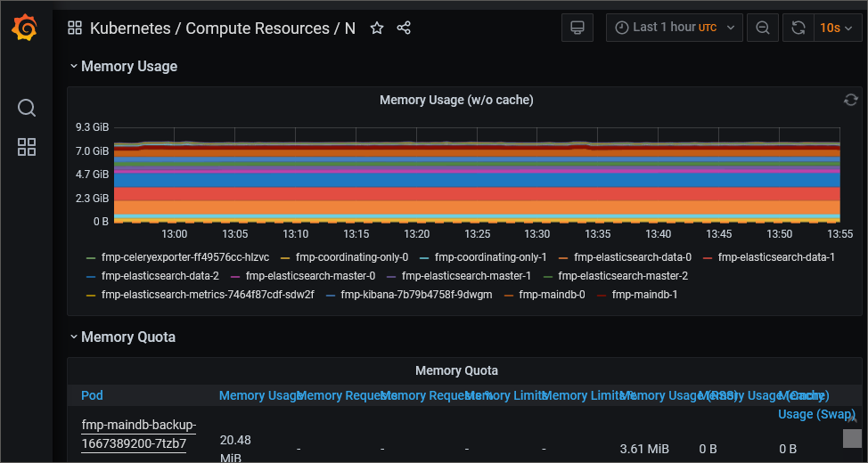Refresh the dashboard now
This screenshot has width=868, height=463.
(x=798, y=28)
